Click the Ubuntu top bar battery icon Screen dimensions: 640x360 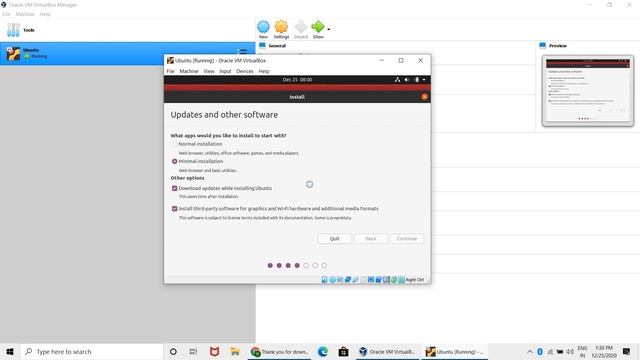point(417,80)
